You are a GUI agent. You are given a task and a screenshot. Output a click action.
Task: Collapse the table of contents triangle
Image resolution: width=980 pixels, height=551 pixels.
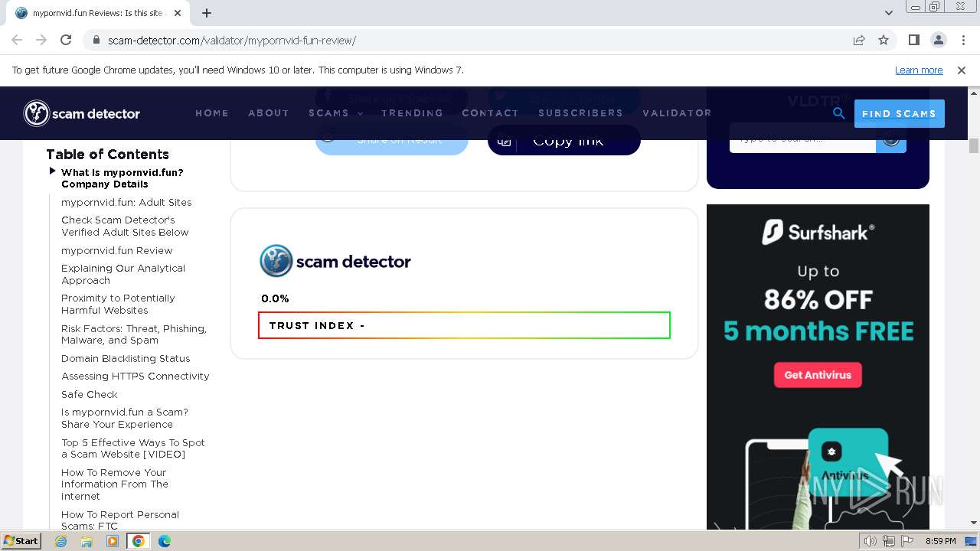[52, 171]
